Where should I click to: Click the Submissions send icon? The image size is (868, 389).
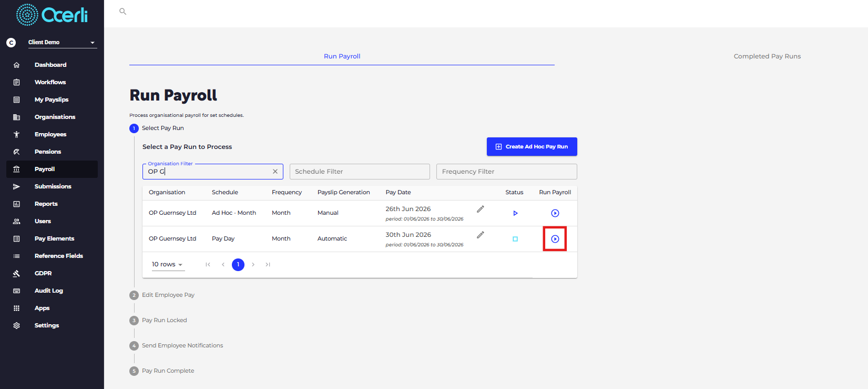click(16, 186)
